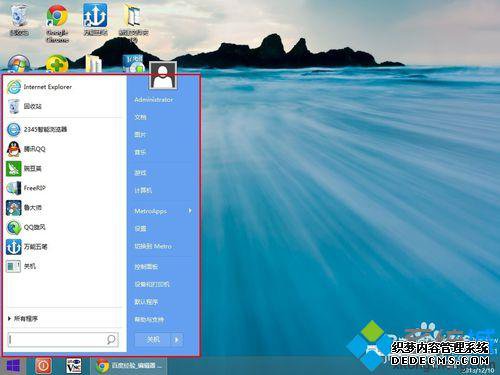Expand the MetroApps submenu
Viewport: 500px width, 375px height.
point(163,211)
